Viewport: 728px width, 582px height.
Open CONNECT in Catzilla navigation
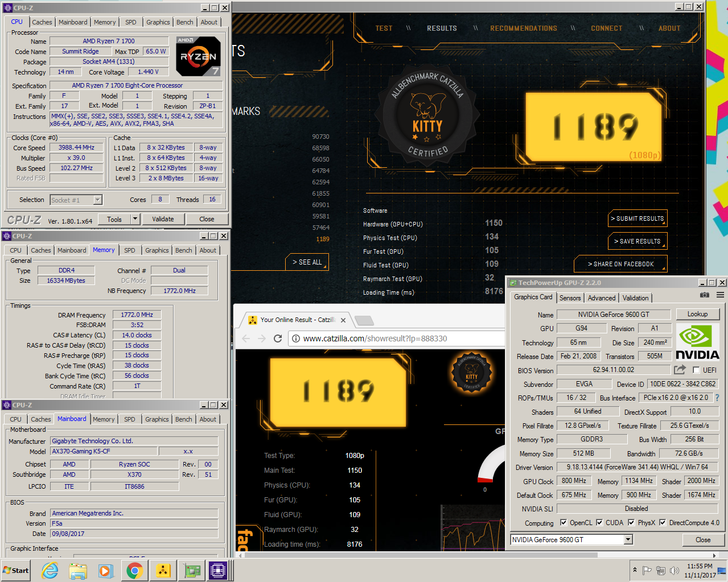point(606,28)
